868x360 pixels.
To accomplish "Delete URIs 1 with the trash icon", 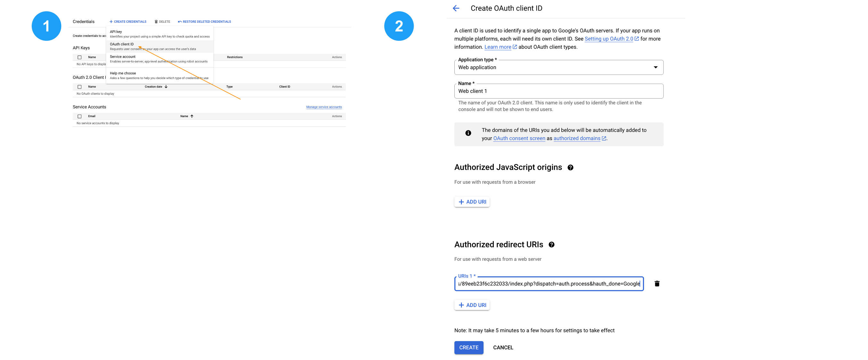I will click(x=657, y=284).
